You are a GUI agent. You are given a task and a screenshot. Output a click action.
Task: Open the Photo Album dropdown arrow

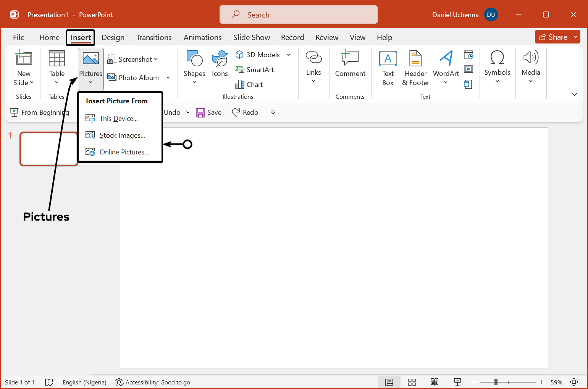click(168, 78)
